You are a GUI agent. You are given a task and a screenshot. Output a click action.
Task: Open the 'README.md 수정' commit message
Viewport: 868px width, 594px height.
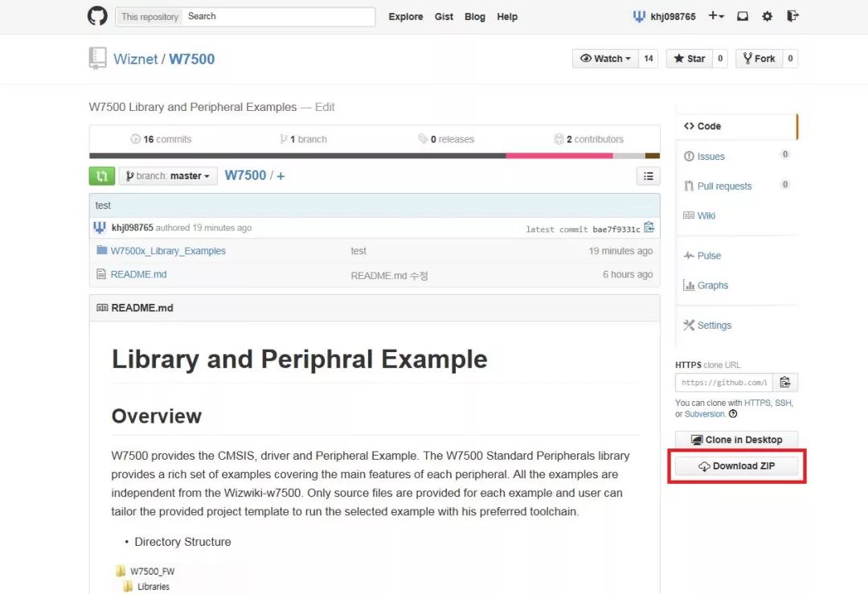pyautogui.click(x=389, y=275)
